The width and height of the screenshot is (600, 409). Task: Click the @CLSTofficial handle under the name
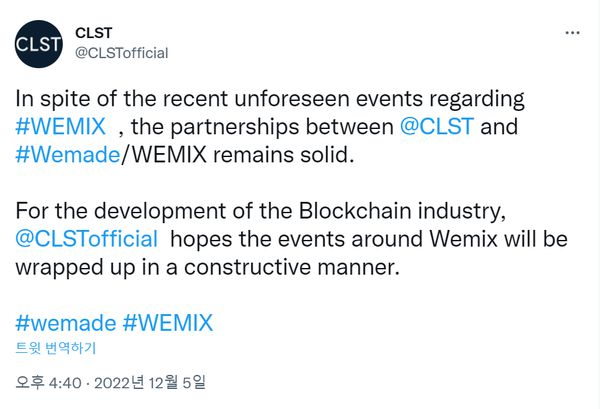click(121, 53)
